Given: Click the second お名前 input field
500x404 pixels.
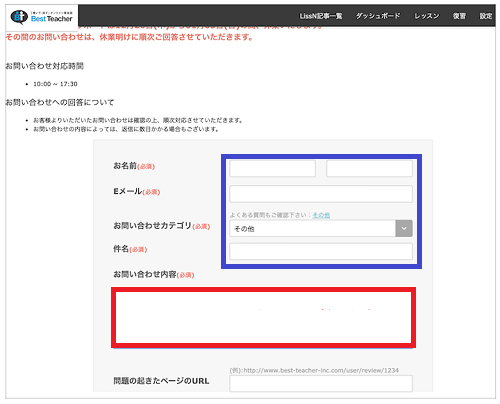Looking at the screenshot, I should (369, 168).
